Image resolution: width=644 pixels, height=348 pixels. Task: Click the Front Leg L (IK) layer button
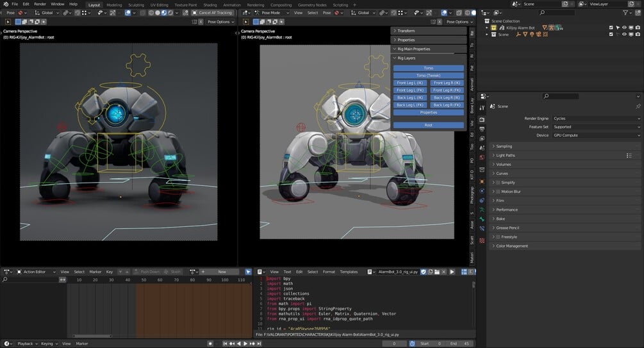[410, 83]
